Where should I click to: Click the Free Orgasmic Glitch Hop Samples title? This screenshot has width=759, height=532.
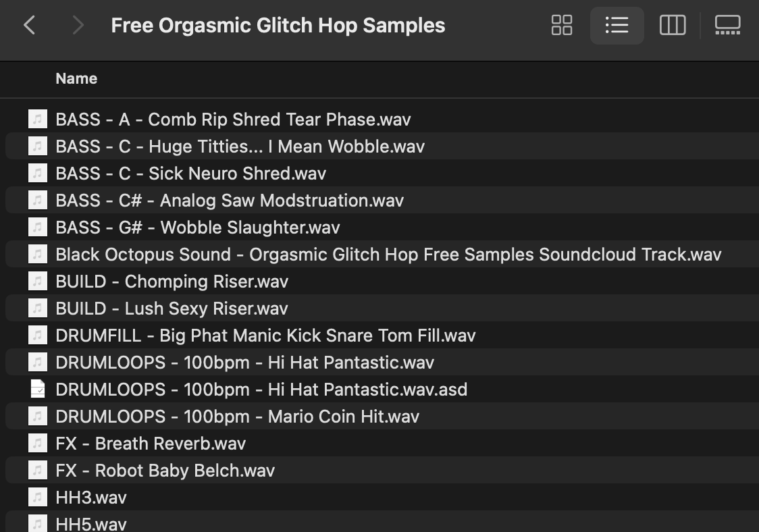coord(278,26)
